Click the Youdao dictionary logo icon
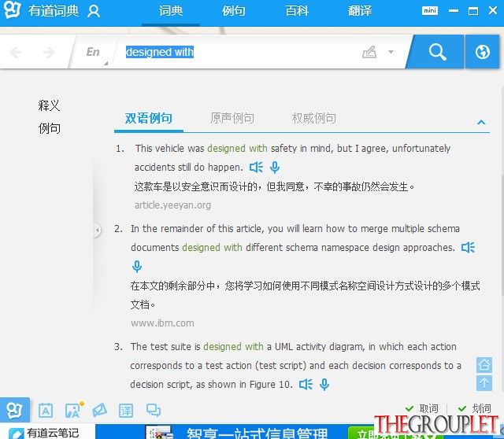Image resolution: width=504 pixels, height=439 pixels. pos(13,10)
